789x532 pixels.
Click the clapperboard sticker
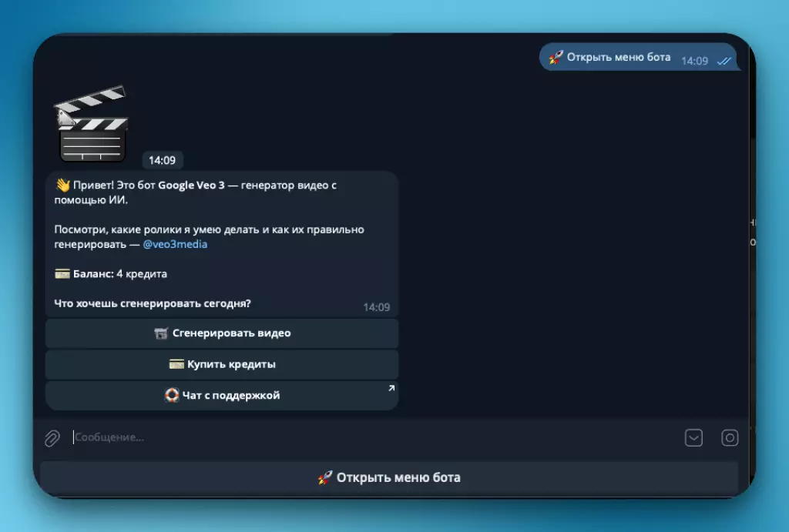[x=91, y=124]
